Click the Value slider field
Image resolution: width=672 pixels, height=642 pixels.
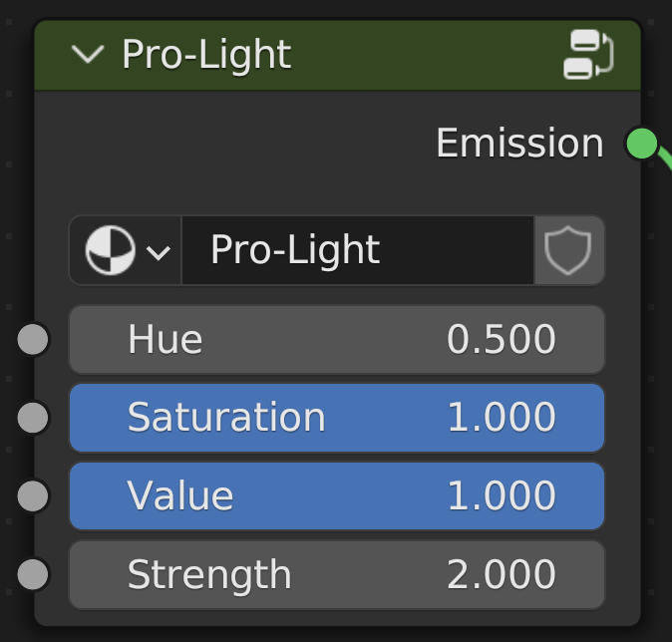tap(336, 495)
